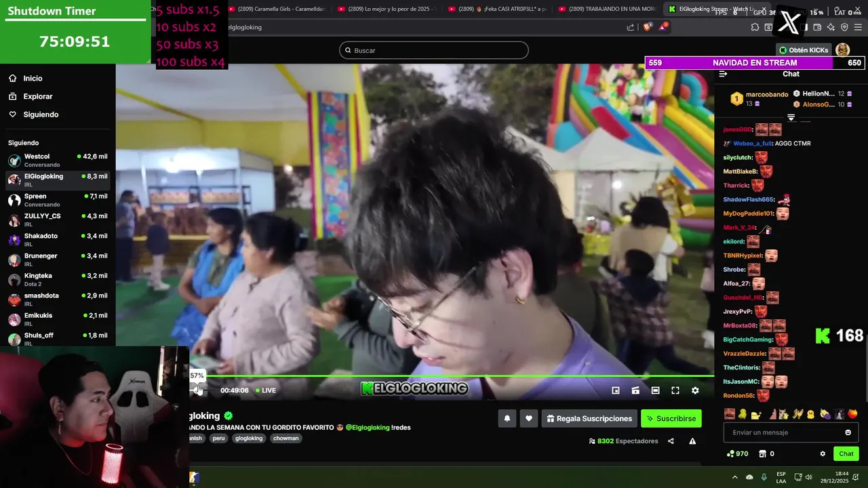Toggle theater mode in the player
This screenshot has width=868, height=488.
655,390
